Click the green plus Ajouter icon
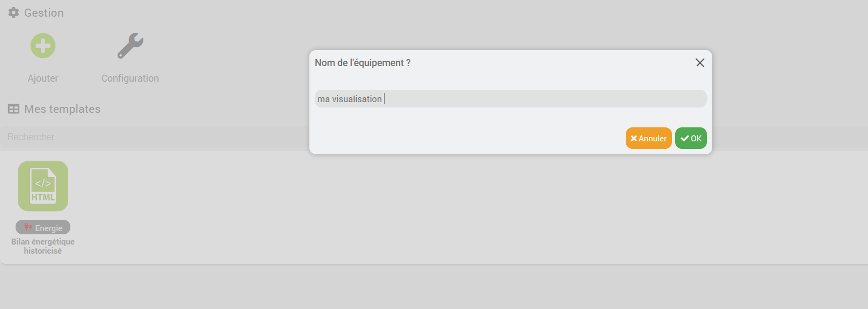Viewport: 868px width, 309px height. (43, 46)
